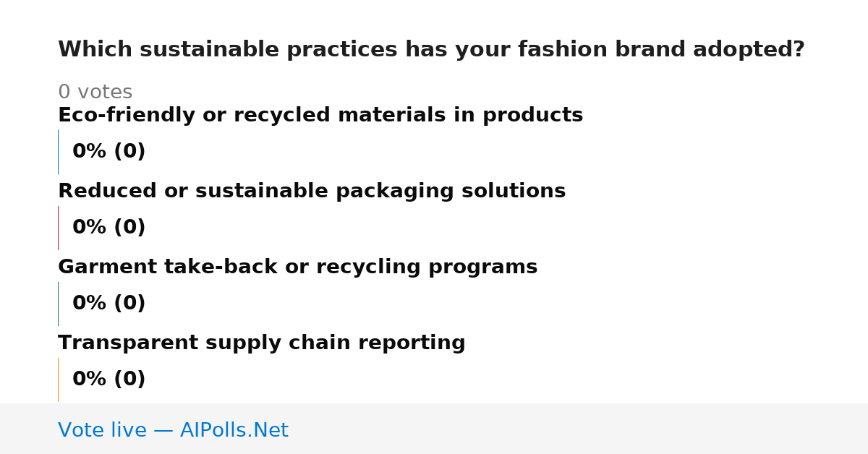The height and width of the screenshot is (454, 868).
Task: Select Transparent supply chain reporting option
Action: tap(262, 343)
